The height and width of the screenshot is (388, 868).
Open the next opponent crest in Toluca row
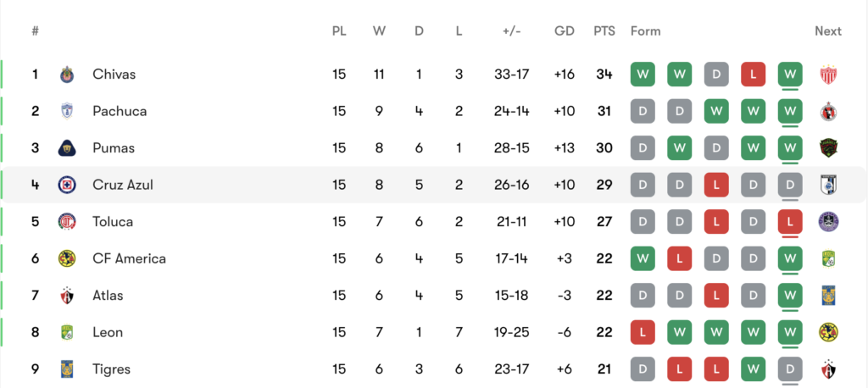[x=828, y=222]
